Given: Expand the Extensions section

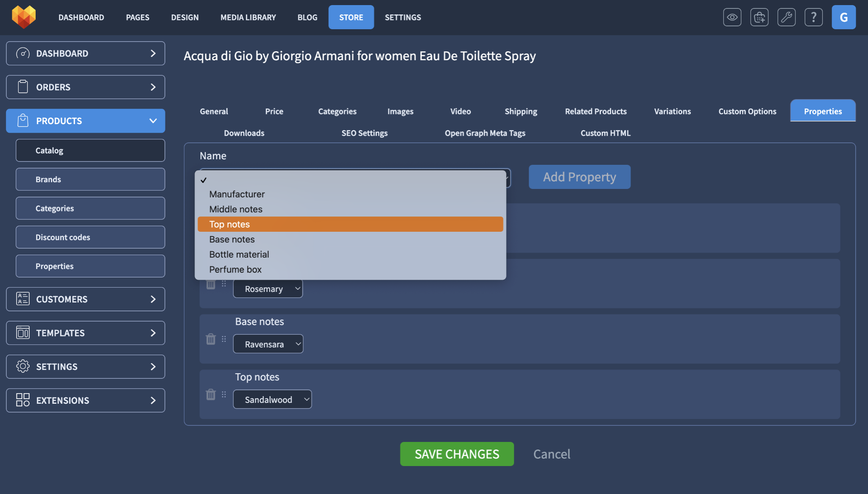Looking at the screenshot, I should [x=153, y=400].
